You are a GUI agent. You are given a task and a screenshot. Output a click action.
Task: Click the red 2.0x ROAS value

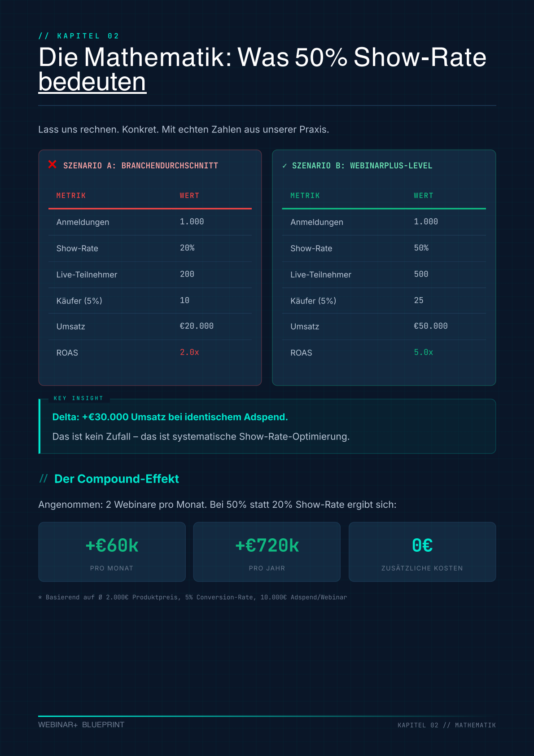pyautogui.click(x=189, y=352)
